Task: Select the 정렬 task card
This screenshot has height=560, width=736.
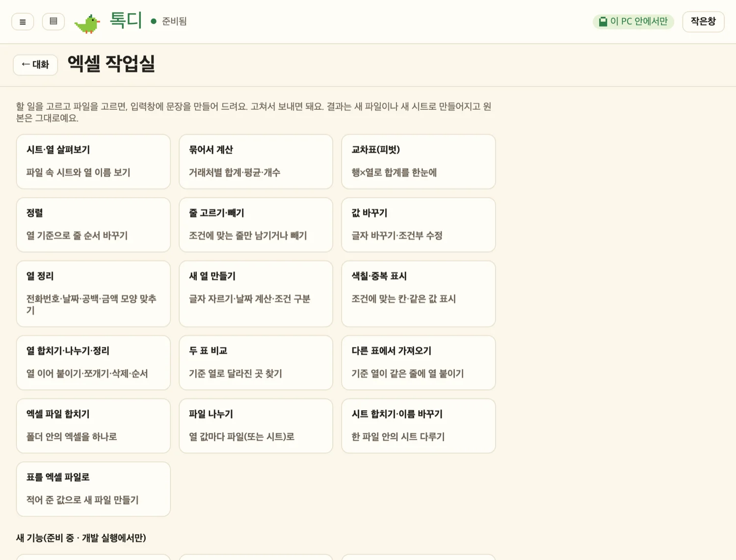Action: pyautogui.click(x=93, y=225)
